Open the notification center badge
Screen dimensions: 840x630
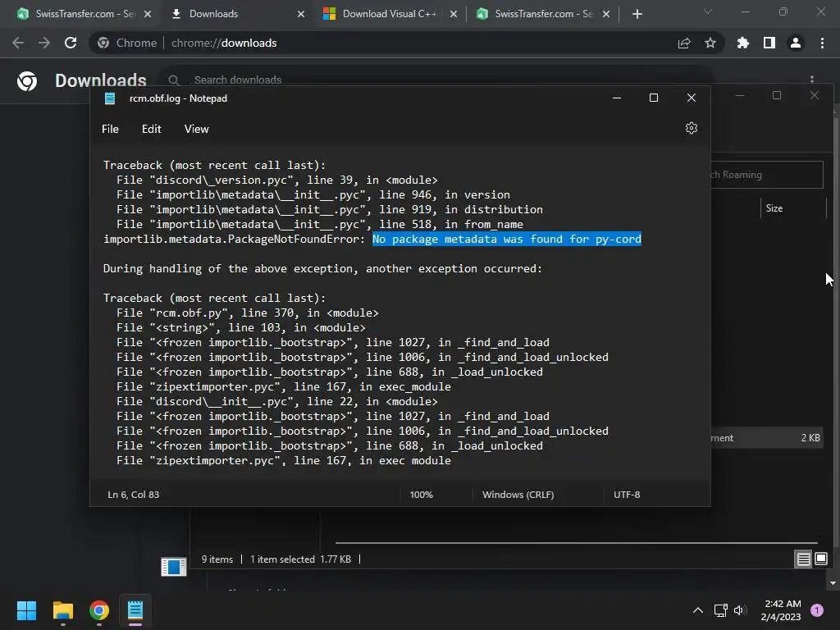point(817,610)
